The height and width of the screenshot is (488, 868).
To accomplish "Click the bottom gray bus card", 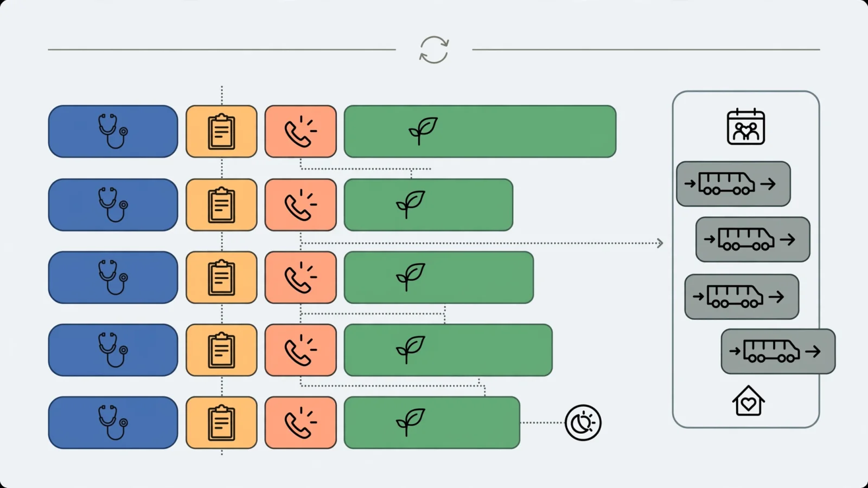I will [x=778, y=351].
